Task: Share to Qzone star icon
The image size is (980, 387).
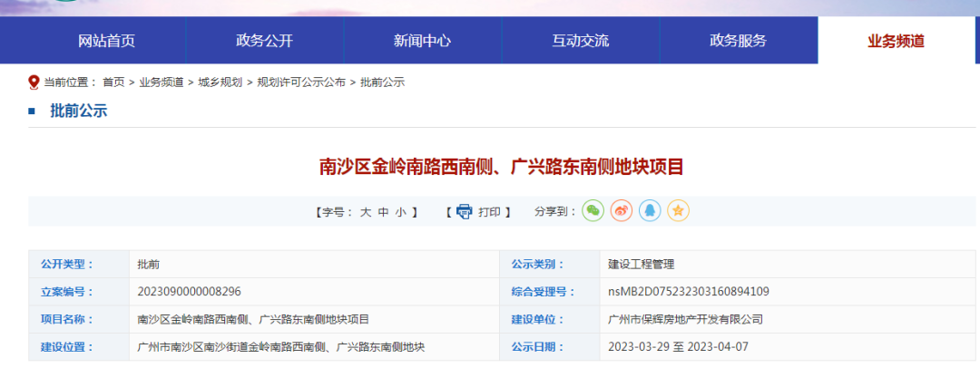Action: pyautogui.click(x=678, y=211)
